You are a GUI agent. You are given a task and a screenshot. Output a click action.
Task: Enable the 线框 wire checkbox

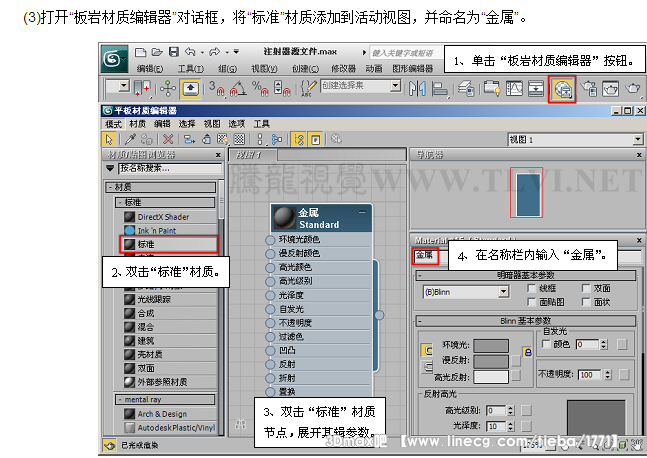click(x=532, y=288)
